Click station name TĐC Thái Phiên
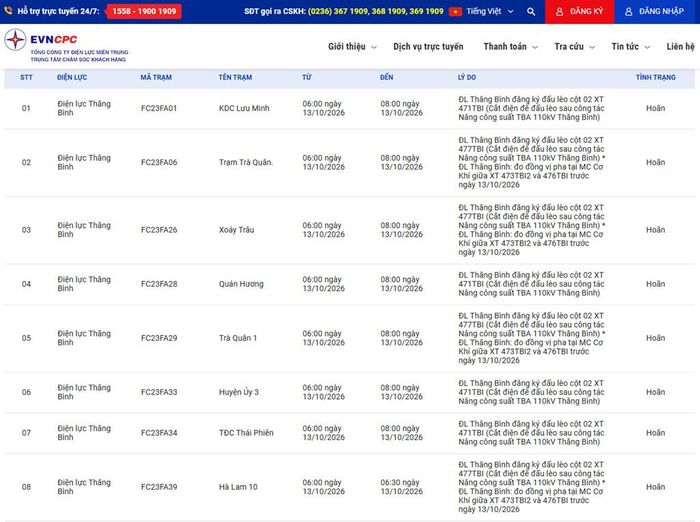This screenshot has height=522, width=700. (x=246, y=433)
